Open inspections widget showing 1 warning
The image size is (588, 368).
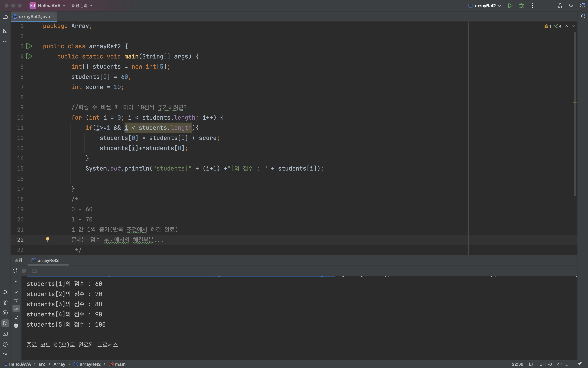(548, 26)
